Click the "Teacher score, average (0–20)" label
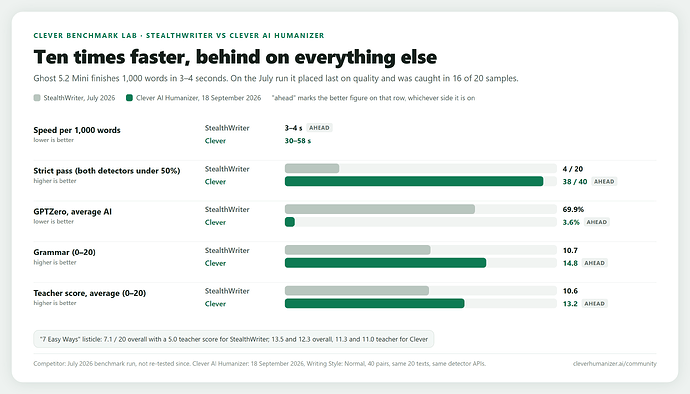The image size is (690, 394). point(90,293)
